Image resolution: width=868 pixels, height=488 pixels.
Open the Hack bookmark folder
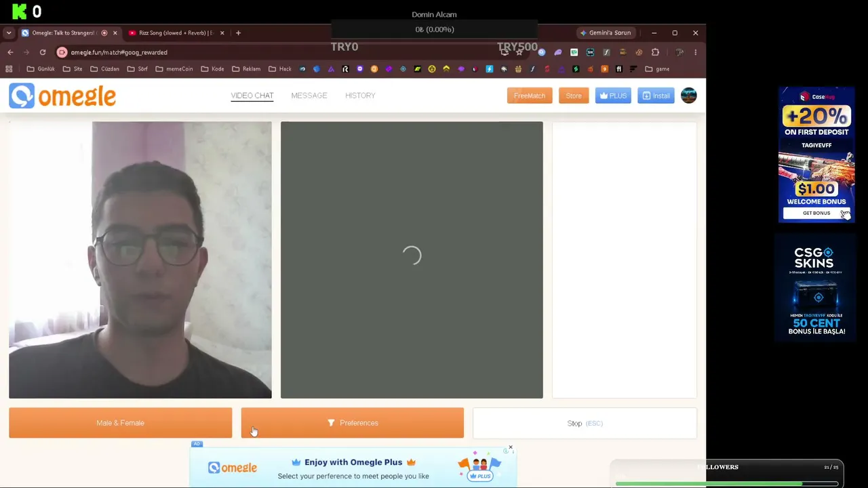(x=280, y=68)
